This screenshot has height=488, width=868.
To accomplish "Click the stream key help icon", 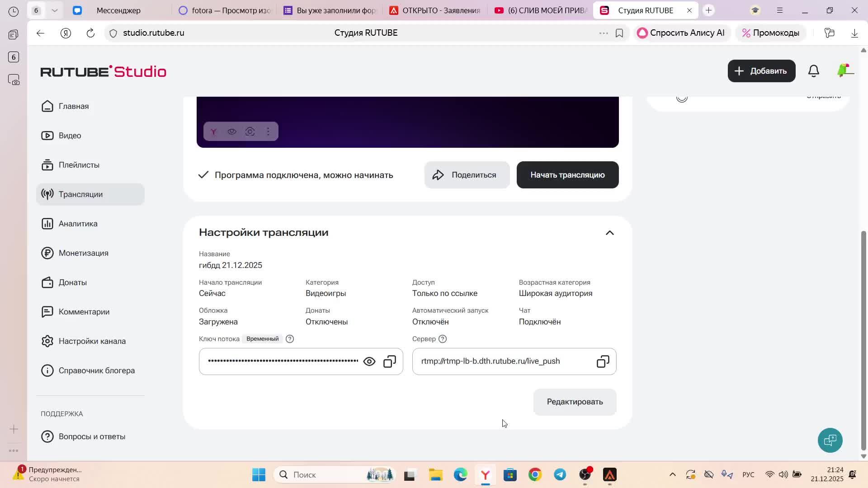I will click(290, 339).
